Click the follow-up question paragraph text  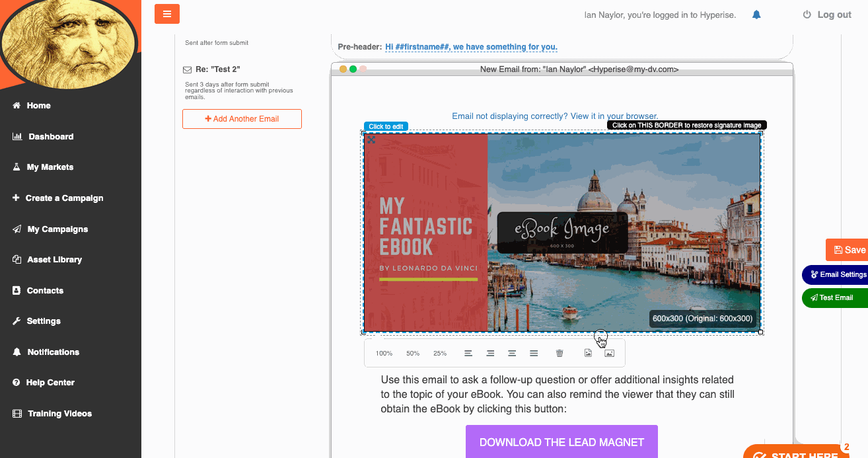[x=558, y=395]
